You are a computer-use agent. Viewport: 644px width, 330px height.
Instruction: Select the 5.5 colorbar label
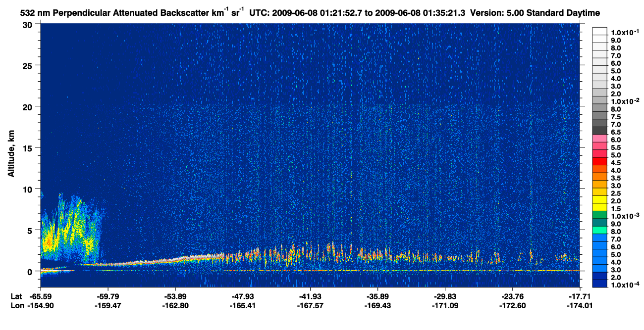coord(617,147)
